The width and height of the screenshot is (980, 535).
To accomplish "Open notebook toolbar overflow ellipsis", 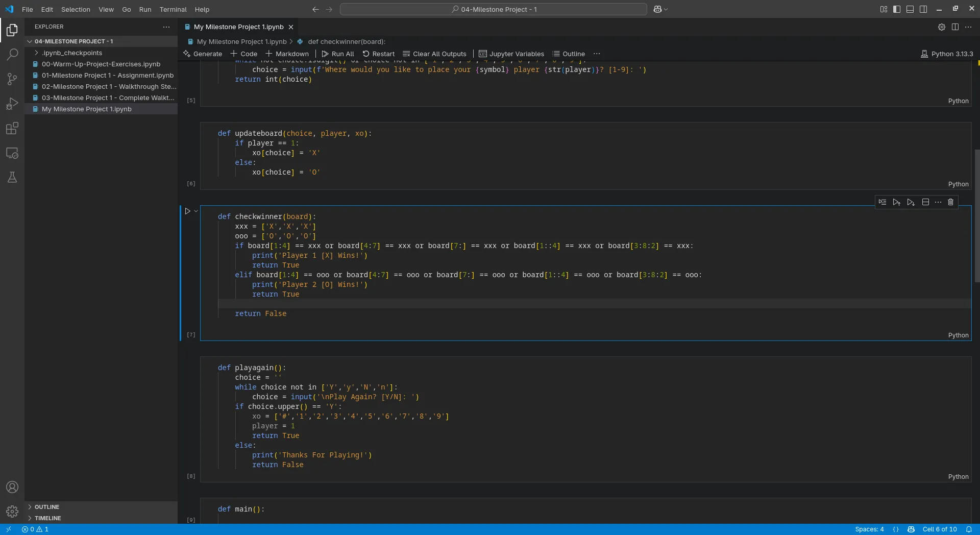I will (597, 54).
